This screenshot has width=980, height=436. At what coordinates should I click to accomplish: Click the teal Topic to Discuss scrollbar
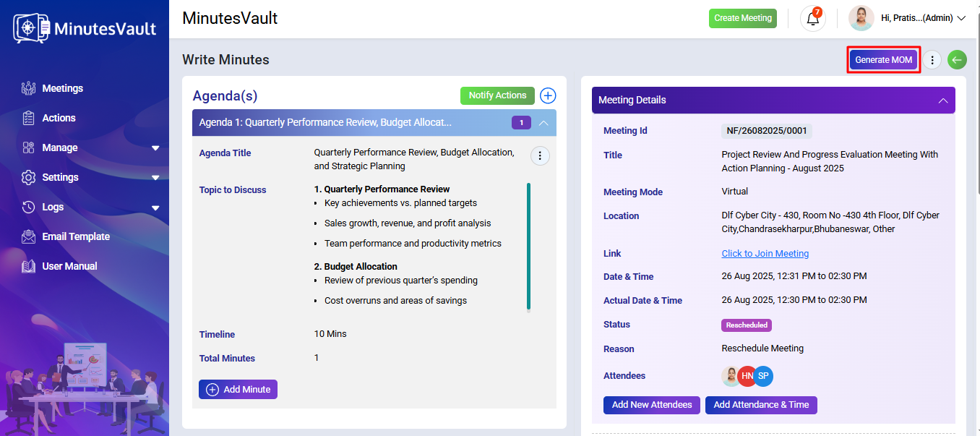529,247
